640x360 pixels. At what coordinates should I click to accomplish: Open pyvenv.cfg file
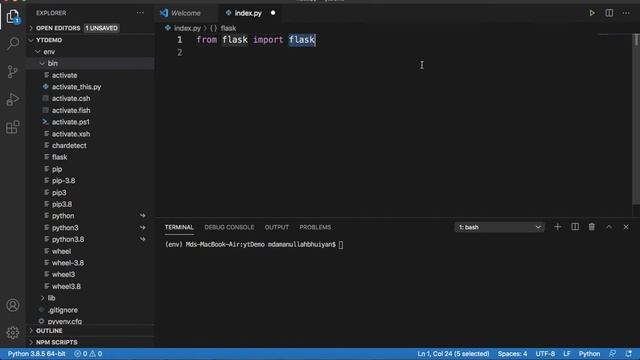point(64,321)
